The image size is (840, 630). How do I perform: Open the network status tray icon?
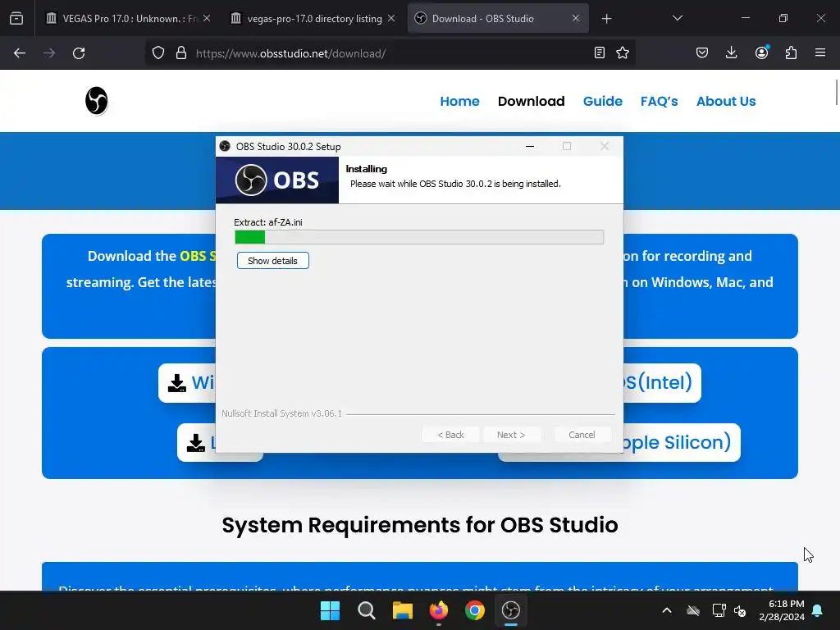click(x=719, y=610)
